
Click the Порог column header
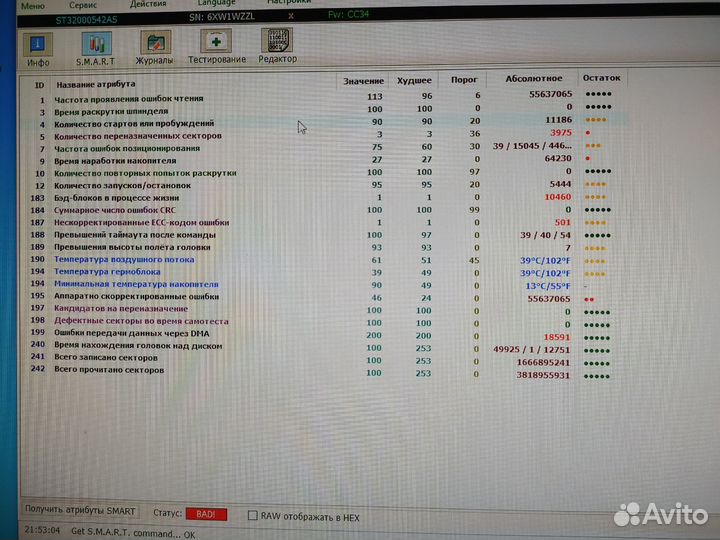(464, 79)
